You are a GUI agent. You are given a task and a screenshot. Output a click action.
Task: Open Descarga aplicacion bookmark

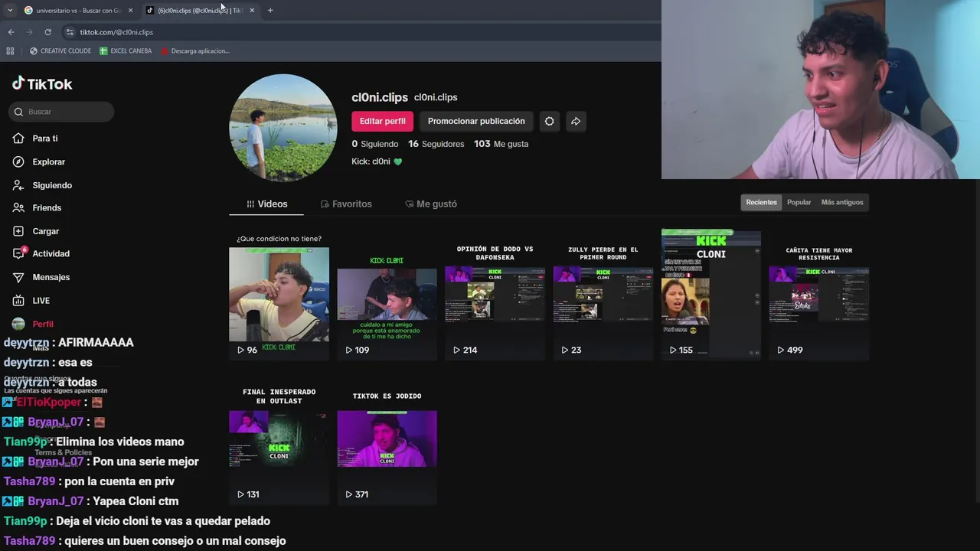click(x=195, y=51)
